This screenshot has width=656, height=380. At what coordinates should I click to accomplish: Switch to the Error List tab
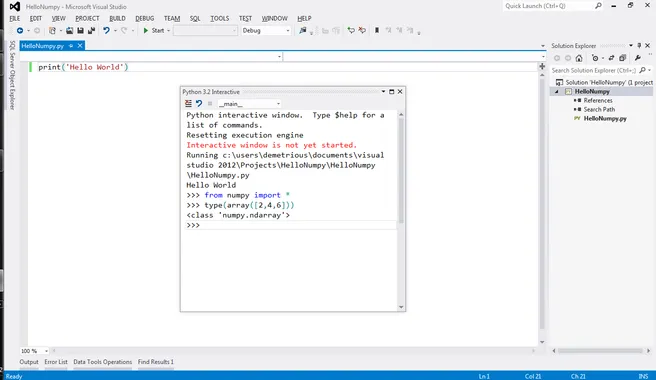coord(56,362)
